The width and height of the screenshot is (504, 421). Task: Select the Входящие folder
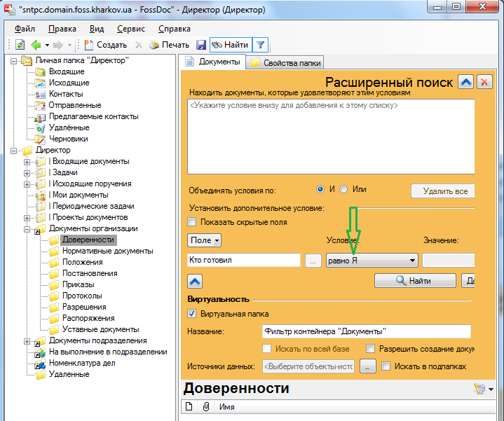click(x=66, y=71)
